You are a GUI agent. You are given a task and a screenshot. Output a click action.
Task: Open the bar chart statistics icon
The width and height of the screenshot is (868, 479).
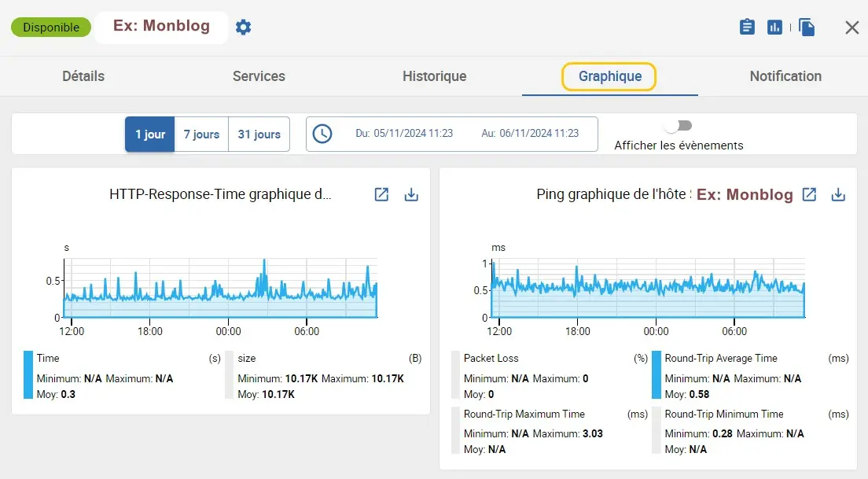(x=774, y=26)
